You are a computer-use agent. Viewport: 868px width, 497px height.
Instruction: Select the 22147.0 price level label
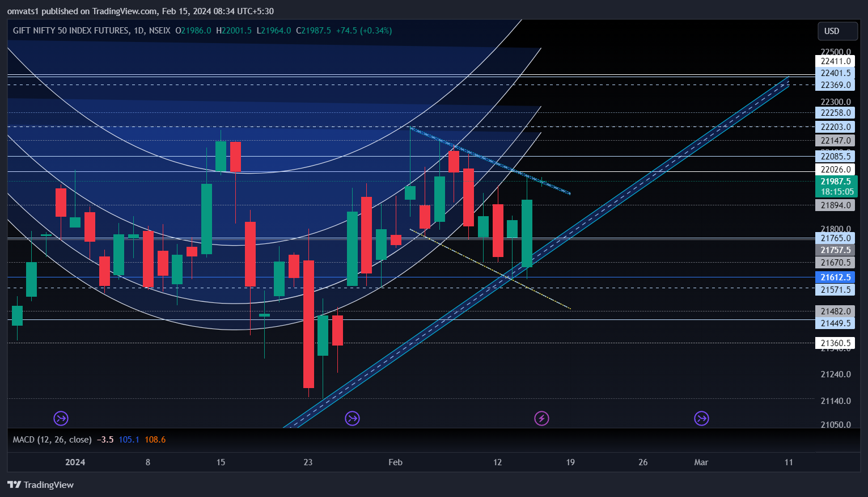click(836, 141)
